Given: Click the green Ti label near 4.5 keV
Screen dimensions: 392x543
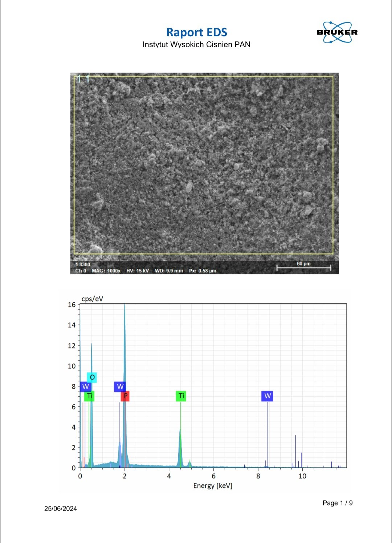Looking at the screenshot, I should click(181, 396).
